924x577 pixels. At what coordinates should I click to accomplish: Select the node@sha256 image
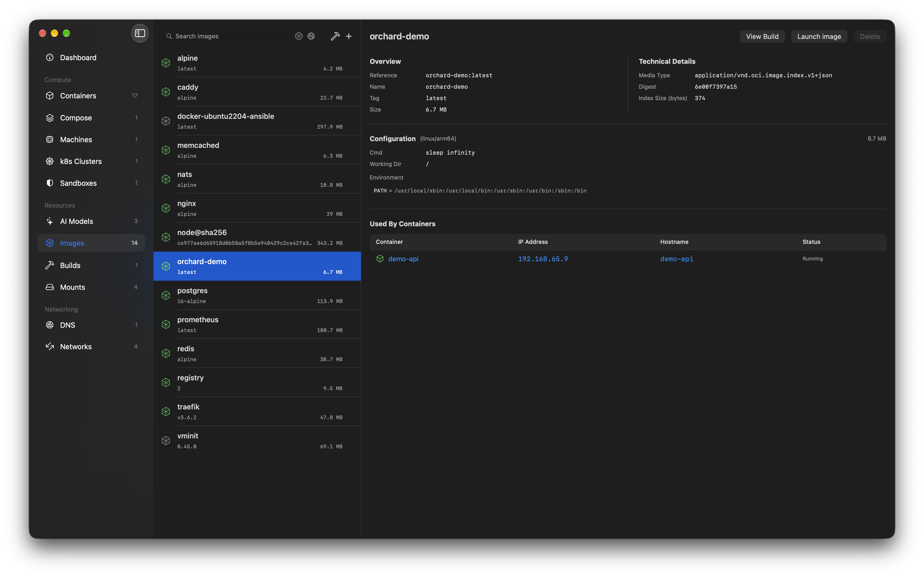257,237
